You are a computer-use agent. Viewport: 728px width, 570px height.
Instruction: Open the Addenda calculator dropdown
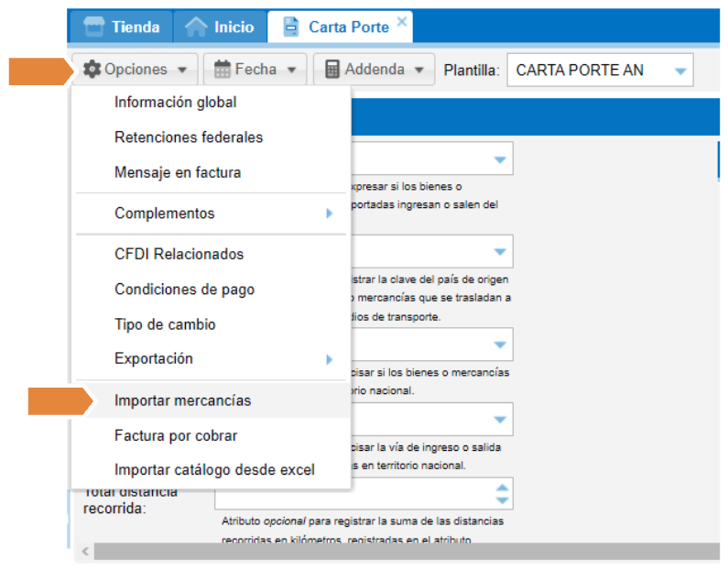pyautogui.click(x=375, y=70)
